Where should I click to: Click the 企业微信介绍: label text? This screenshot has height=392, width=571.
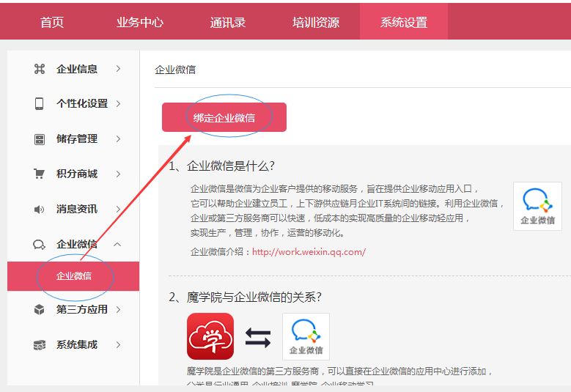tap(221, 252)
